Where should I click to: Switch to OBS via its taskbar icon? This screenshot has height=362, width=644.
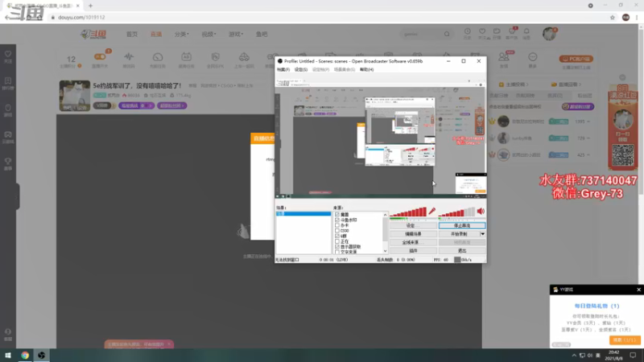click(x=42, y=355)
